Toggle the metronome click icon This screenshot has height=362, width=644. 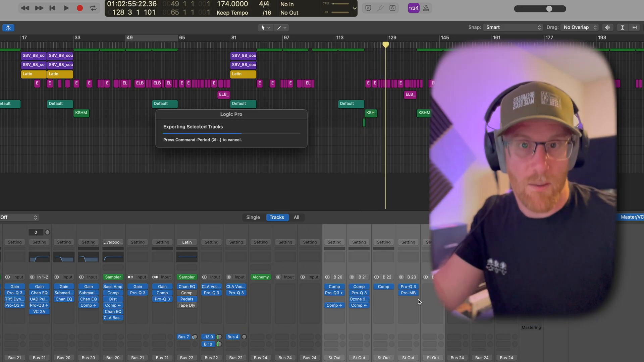pos(426,8)
